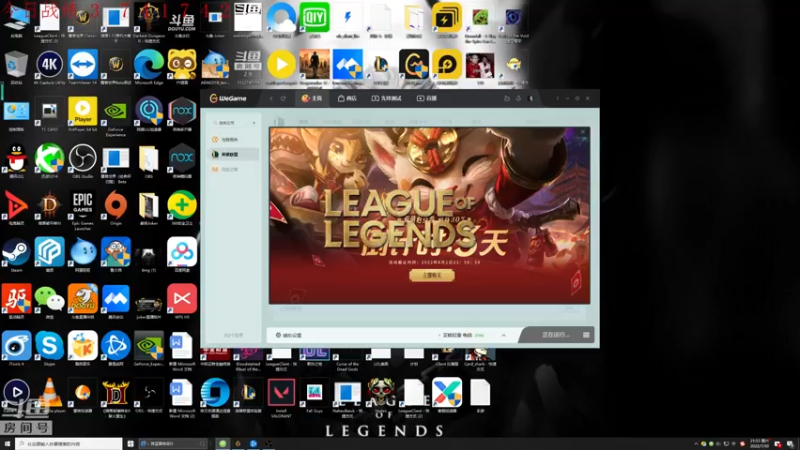Open the WeChat desktop icon

49,299
